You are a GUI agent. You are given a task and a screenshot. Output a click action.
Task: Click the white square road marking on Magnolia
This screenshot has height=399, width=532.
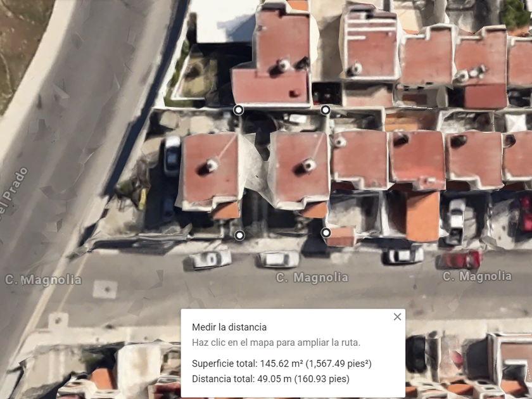tap(105, 289)
